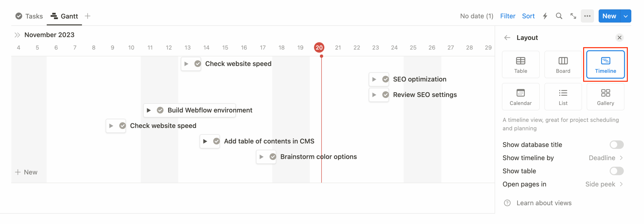Select the Board layout icon
The image size is (644, 224).
[x=563, y=64]
